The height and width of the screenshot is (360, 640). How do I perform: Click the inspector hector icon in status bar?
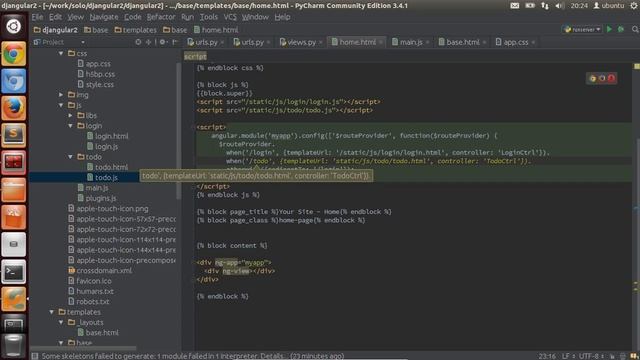622,356
